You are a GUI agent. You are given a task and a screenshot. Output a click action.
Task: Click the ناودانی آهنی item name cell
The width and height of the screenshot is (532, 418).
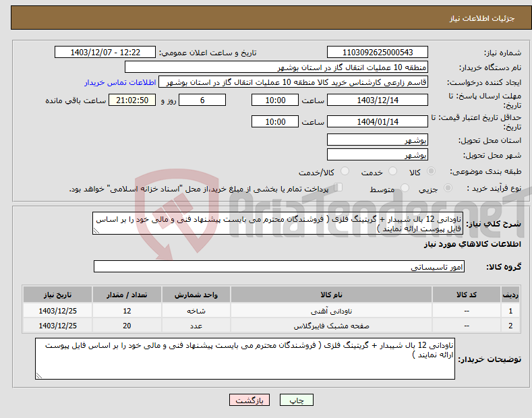(331, 310)
